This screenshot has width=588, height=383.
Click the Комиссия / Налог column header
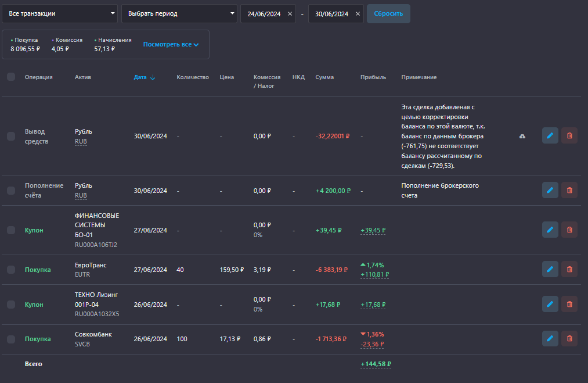click(x=267, y=81)
